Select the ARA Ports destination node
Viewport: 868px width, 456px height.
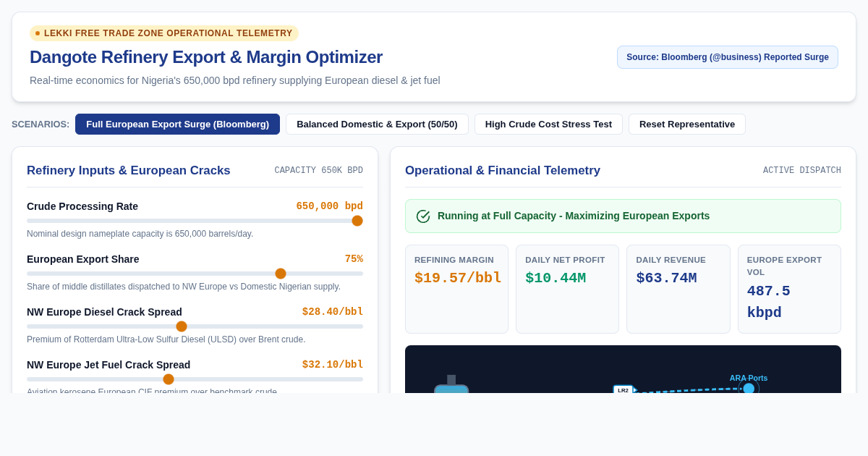(749, 388)
